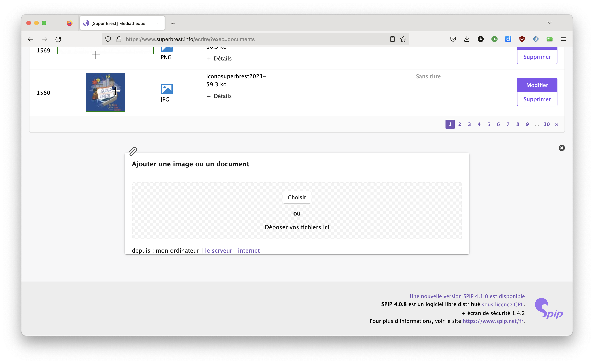The image size is (594, 364).
Task: Click the paperclip attachment icon
Action: point(133,151)
